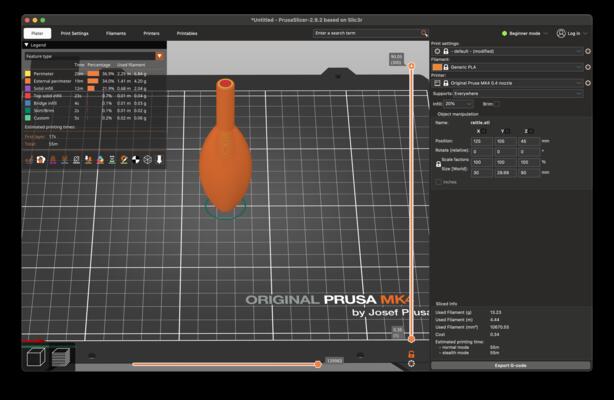Edit Printer preset gear icon
614x400 pixels.
tap(588, 83)
